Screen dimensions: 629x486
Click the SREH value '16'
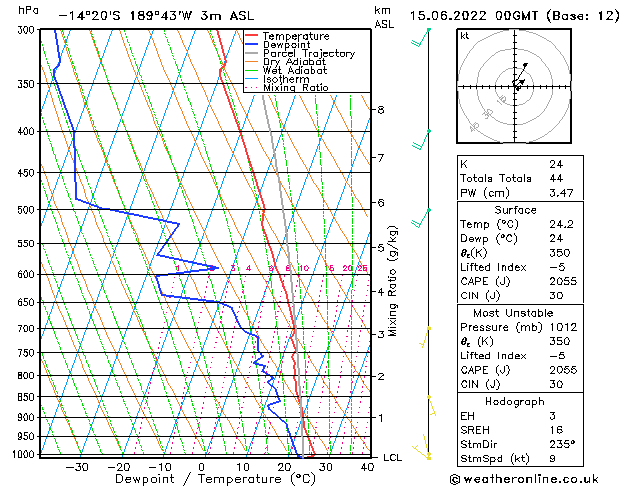pyautogui.click(x=556, y=430)
